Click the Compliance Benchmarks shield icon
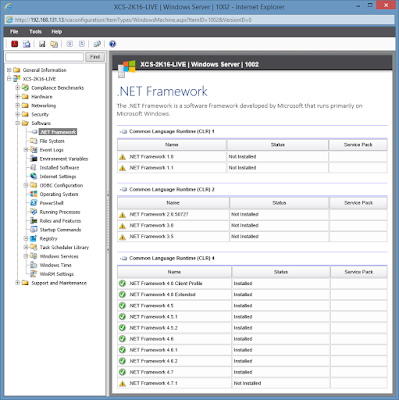The height and width of the screenshot is (400, 399). click(25, 88)
